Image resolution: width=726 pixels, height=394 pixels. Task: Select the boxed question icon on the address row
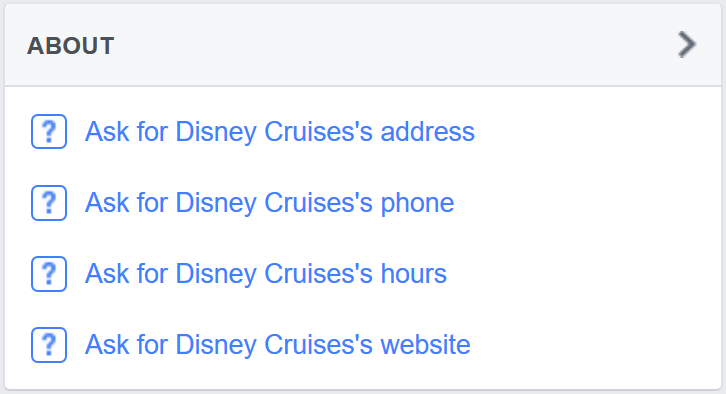(x=49, y=131)
